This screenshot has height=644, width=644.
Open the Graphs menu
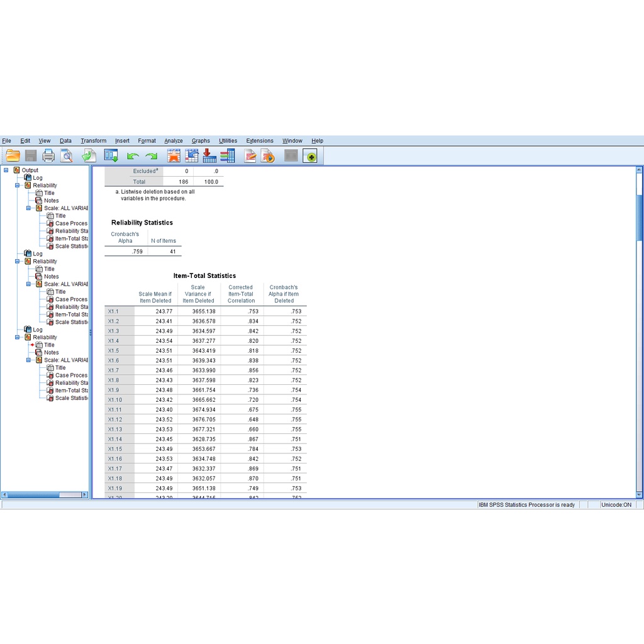click(x=201, y=141)
